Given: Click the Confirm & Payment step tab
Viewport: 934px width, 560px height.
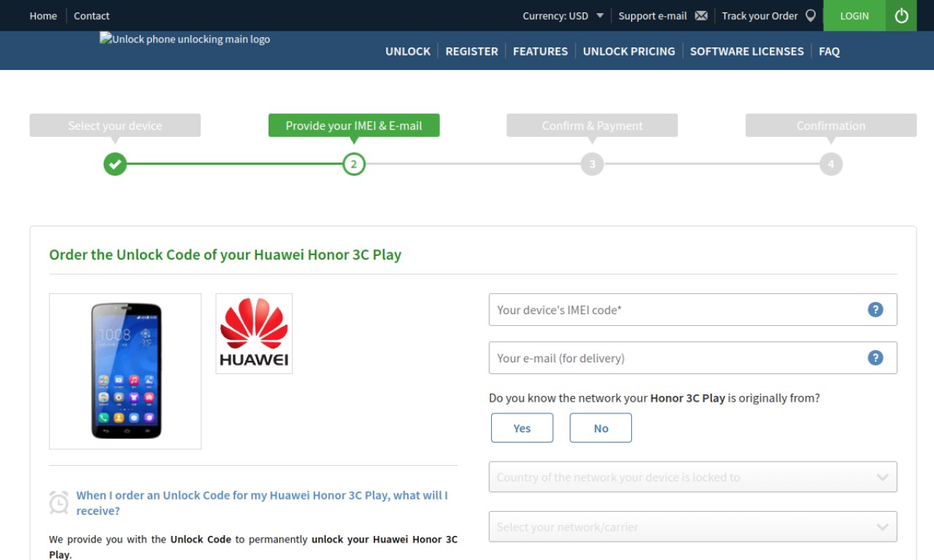Looking at the screenshot, I should point(592,125).
